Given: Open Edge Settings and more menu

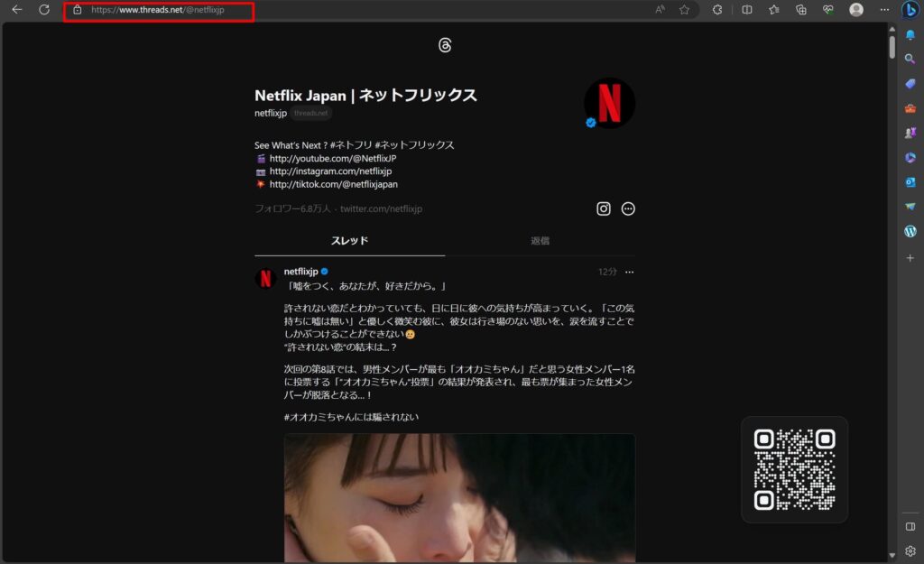Looking at the screenshot, I should pos(884,9).
